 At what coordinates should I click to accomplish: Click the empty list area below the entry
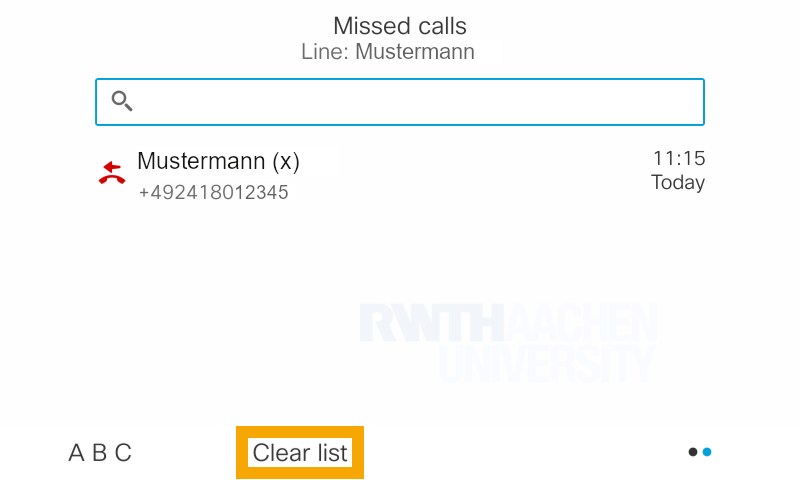[x=250, y=300]
